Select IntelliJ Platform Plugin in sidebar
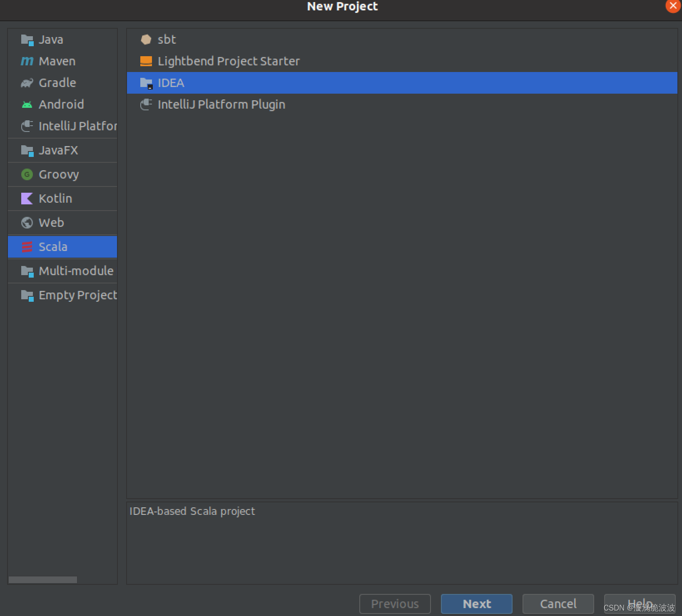Screen dimensions: 682x616 62,126
